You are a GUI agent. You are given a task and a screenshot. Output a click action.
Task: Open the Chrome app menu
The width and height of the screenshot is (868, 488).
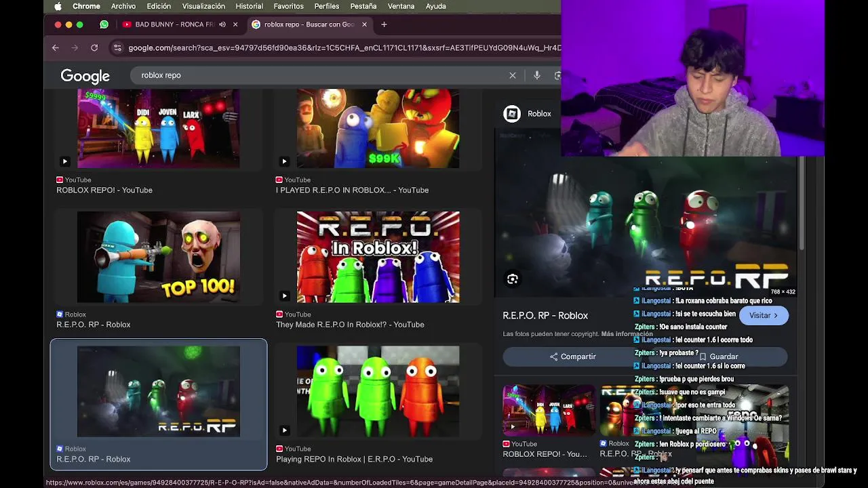(86, 6)
